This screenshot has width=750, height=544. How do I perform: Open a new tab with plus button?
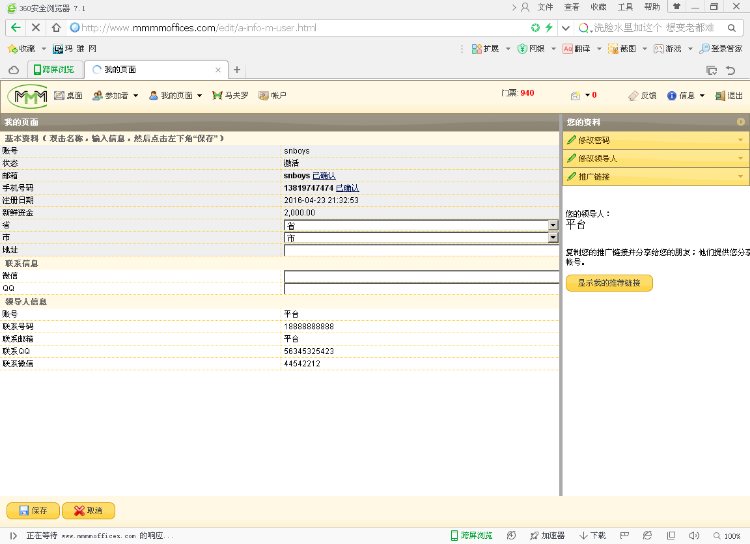tap(237, 70)
